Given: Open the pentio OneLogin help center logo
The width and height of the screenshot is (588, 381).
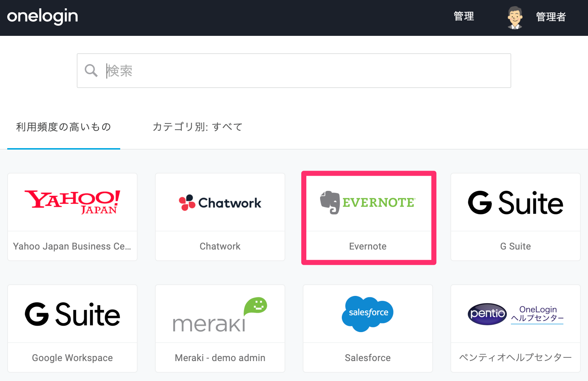Looking at the screenshot, I should [516, 314].
